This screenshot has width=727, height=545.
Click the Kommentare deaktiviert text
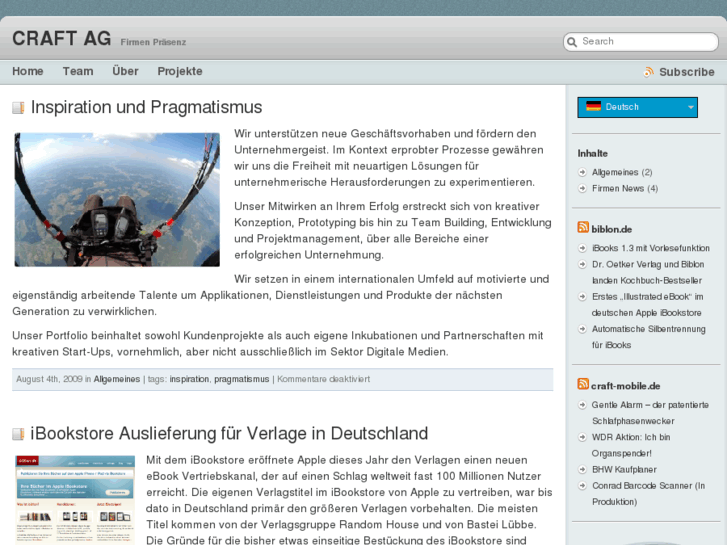pyautogui.click(x=324, y=379)
